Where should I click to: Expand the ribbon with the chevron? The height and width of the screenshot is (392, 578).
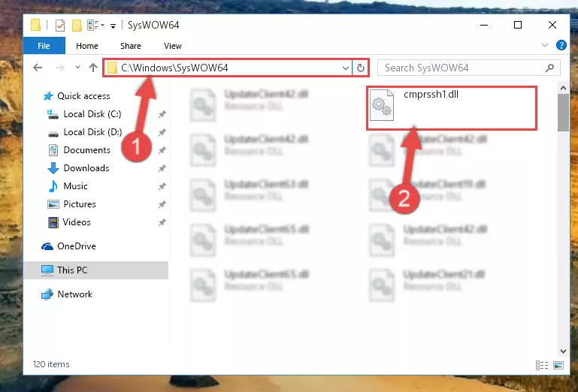click(x=544, y=45)
